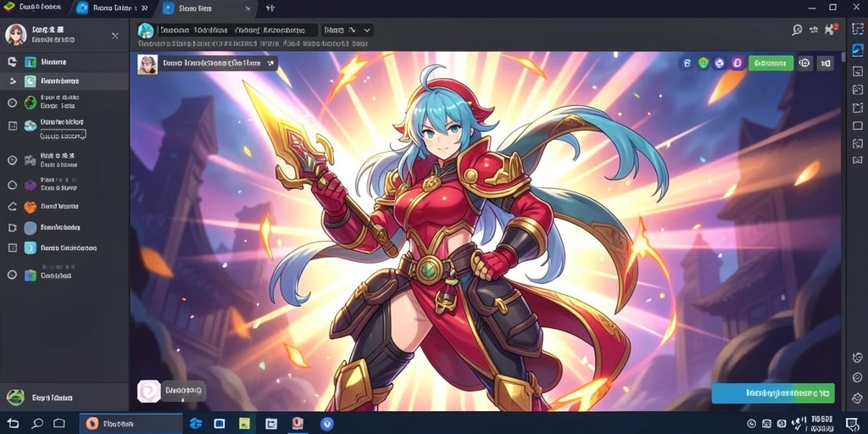Switch to the second blue-icon tab
The height and width of the screenshot is (434, 868).
click(113, 8)
